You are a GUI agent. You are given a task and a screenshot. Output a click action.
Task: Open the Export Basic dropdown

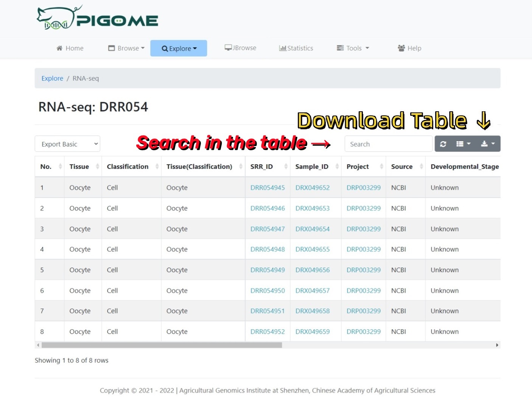(67, 144)
